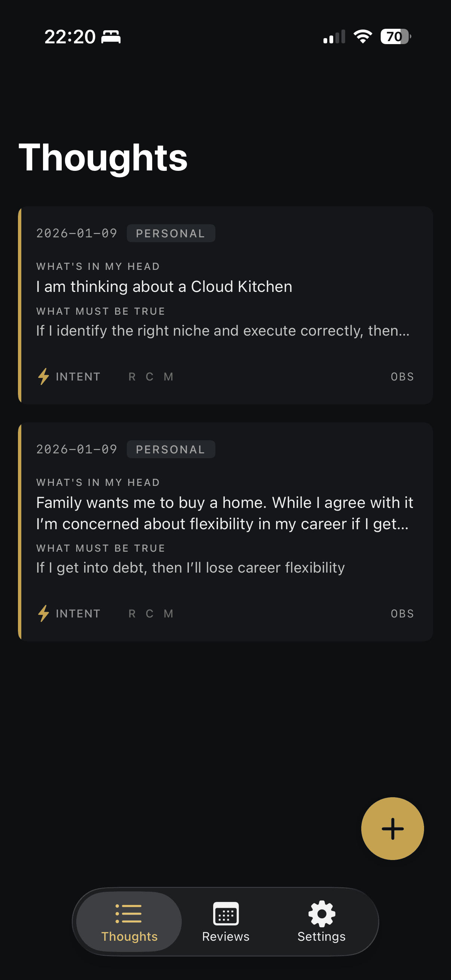Expand truncated 'If I identify the right niche' text
Image resolution: width=451 pixels, height=980 pixels.
point(223,331)
